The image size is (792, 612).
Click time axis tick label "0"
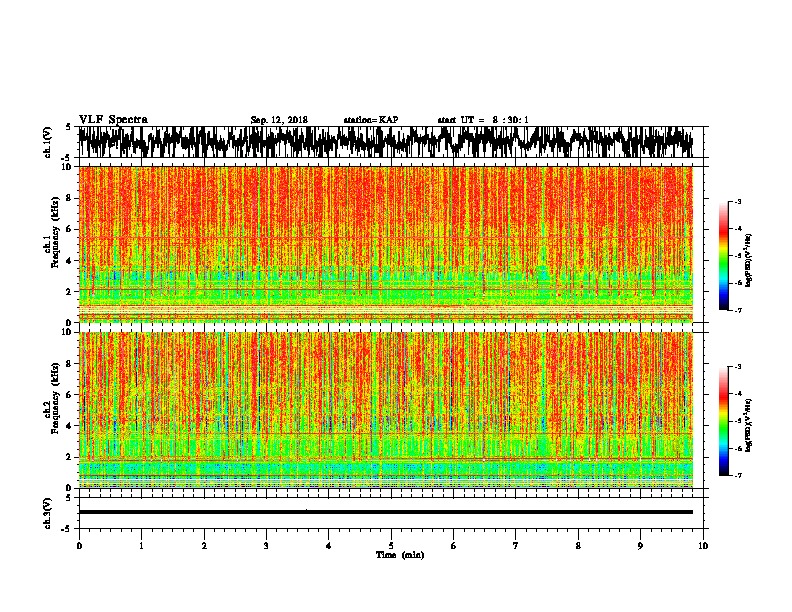click(x=79, y=546)
